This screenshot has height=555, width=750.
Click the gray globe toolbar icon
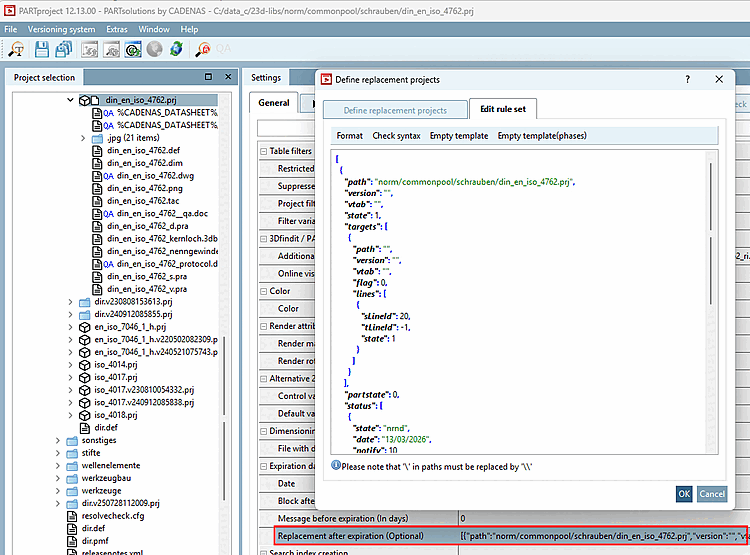point(154,49)
